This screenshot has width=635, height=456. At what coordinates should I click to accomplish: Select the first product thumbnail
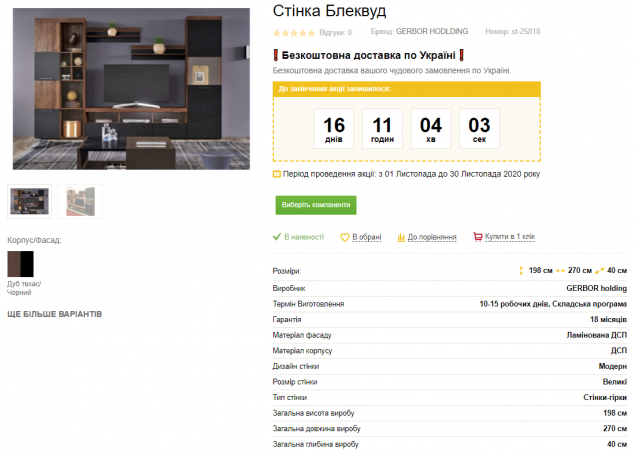click(x=30, y=202)
